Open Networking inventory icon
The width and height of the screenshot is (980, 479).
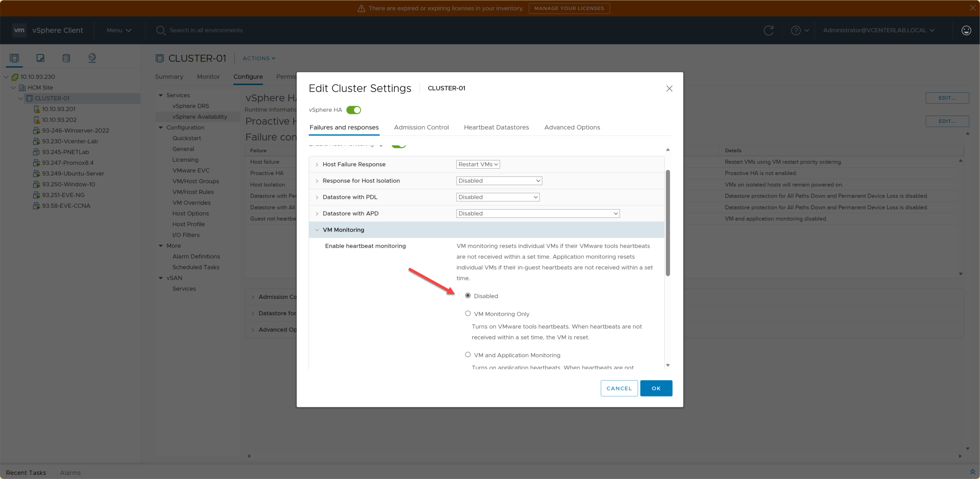[x=92, y=58]
